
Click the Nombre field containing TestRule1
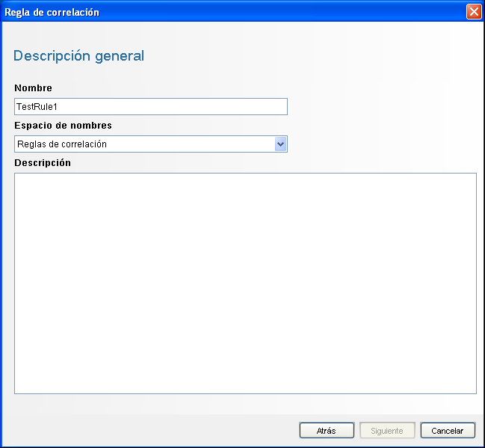151,106
